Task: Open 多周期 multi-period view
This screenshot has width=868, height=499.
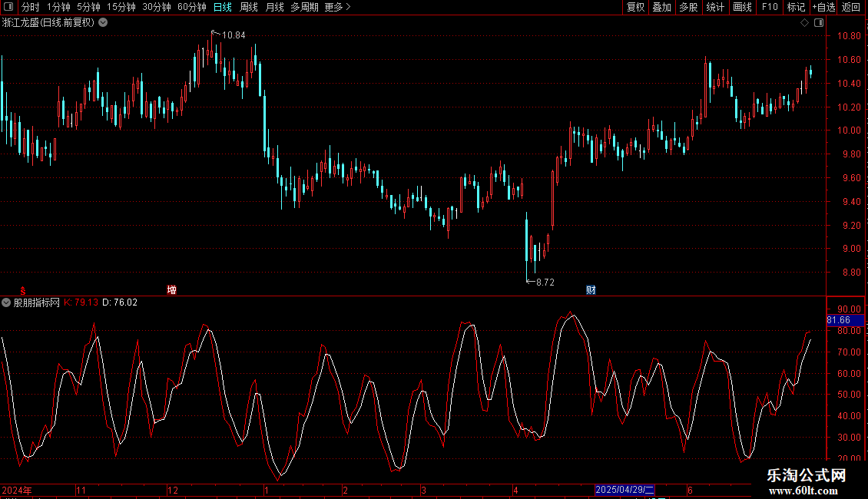Action: (x=304, y=7)
